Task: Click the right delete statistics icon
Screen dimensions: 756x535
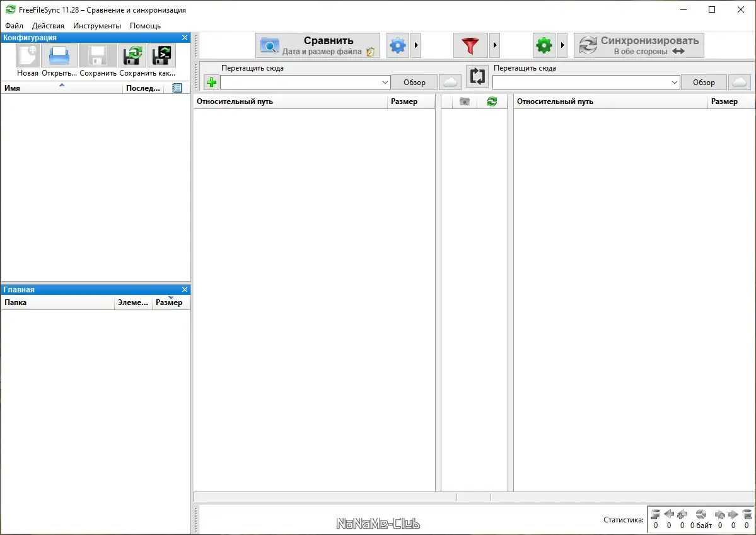Action: 747,514
